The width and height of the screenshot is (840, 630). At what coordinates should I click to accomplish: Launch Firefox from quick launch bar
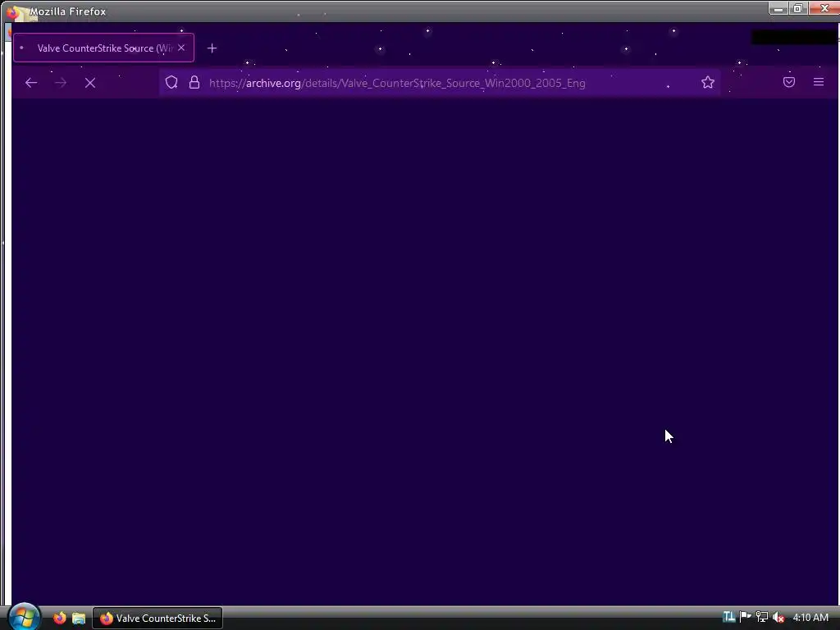tap(59, 618)
